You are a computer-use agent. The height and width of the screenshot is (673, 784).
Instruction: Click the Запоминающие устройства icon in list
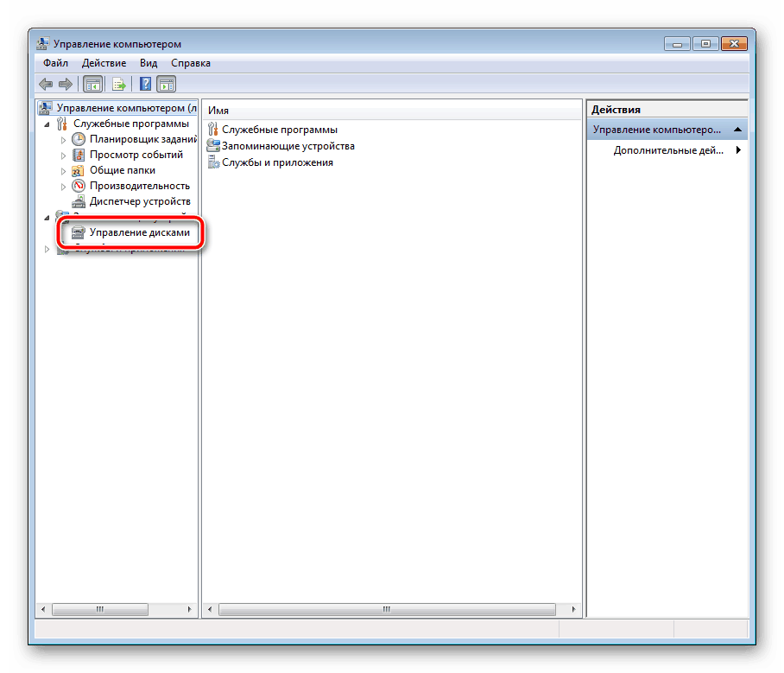[x=213, y=146]
